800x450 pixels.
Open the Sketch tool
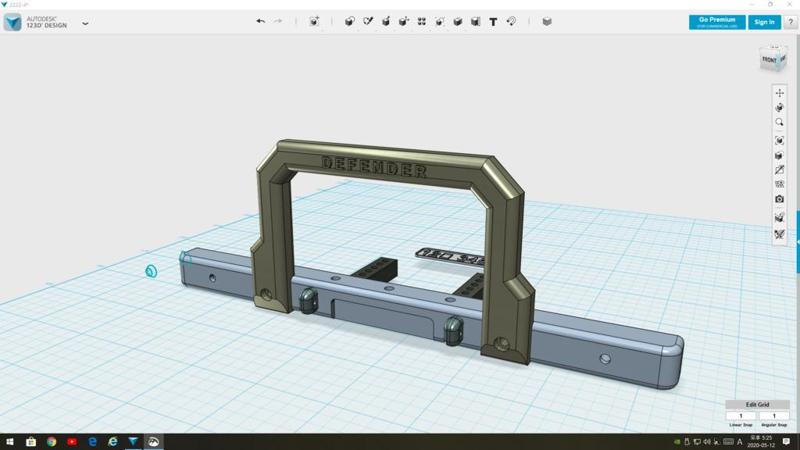[x=368, y=21]
